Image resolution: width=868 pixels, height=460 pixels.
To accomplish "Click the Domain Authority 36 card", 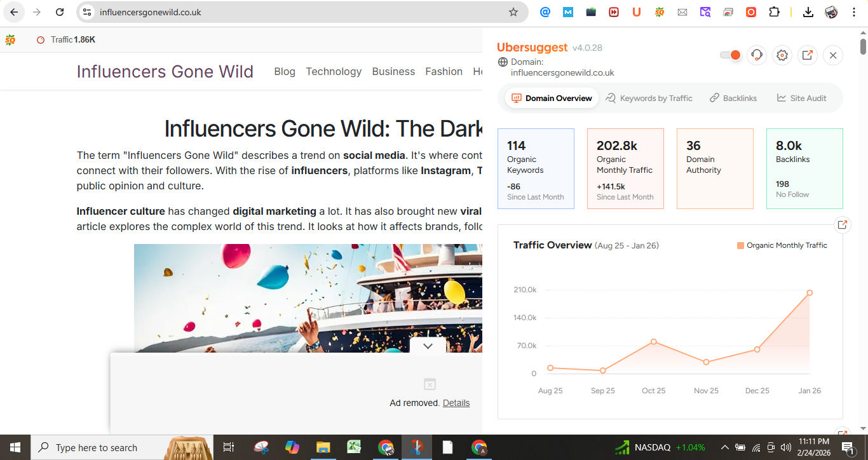I will (715, 169).
